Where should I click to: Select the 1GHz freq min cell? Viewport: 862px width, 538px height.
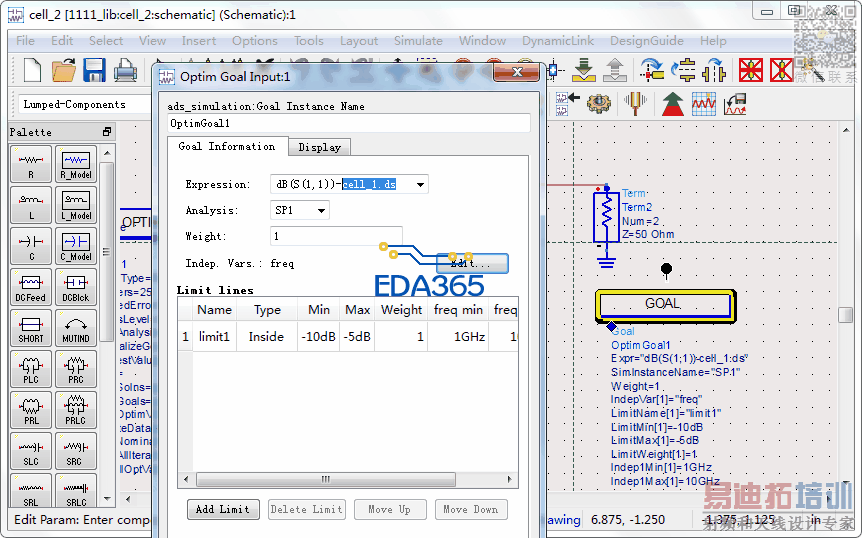458,336
